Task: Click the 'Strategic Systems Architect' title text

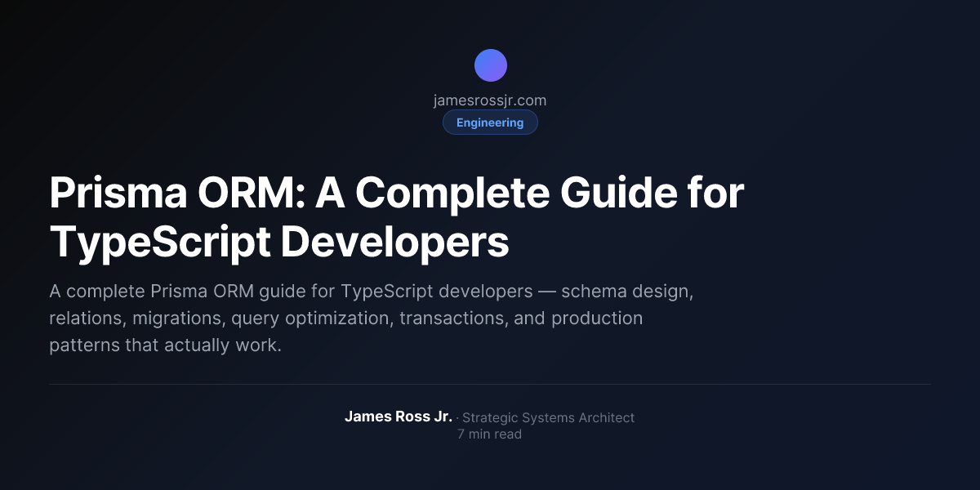Action: [549, 417]
